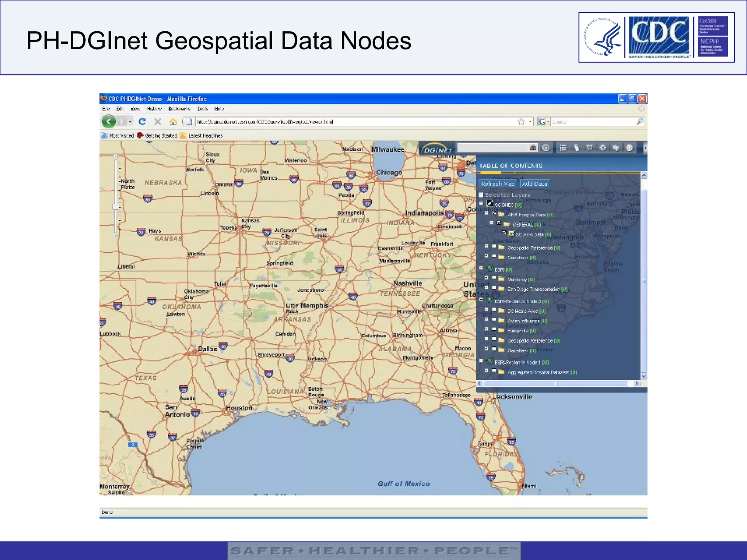Image resolution: width=747 pixels, height=560 pixels.
Task: Go back with the green Back arrow
Action: (109, 121)
